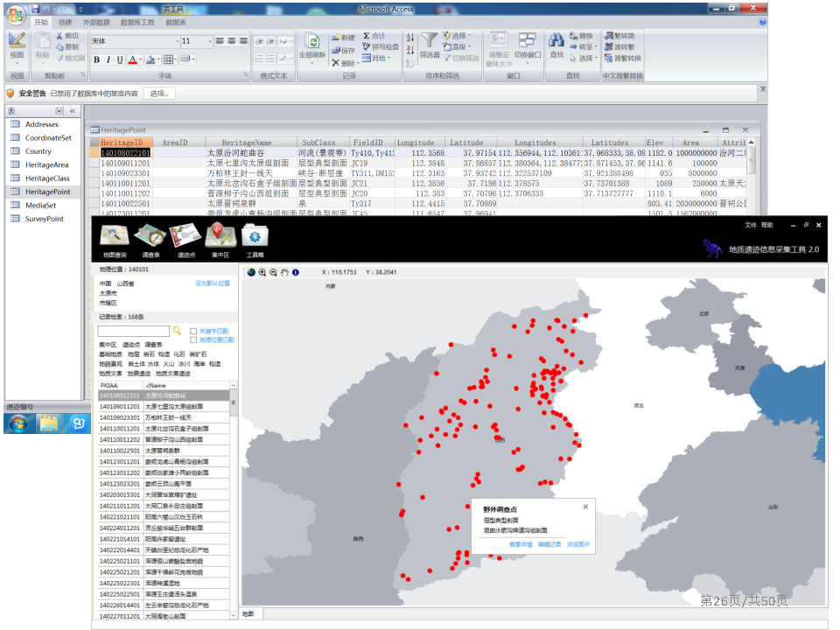Click 浏览图片 in the map popup
Viewport: 840px width, 630px height.
578,545
